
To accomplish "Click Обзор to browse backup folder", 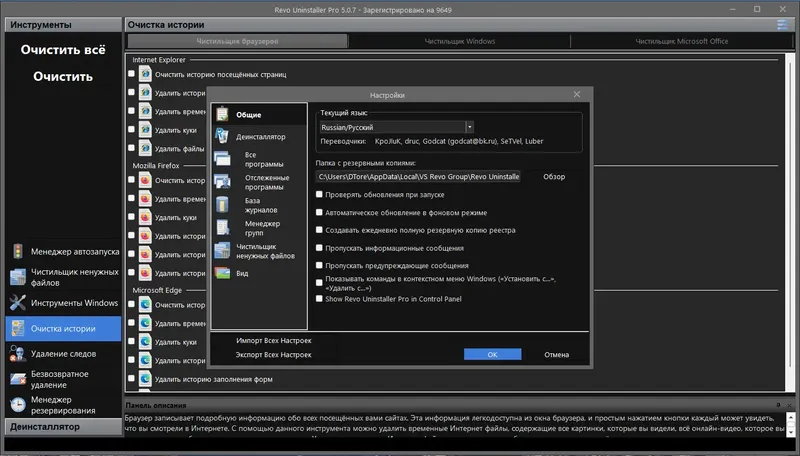I will point(554,176).
